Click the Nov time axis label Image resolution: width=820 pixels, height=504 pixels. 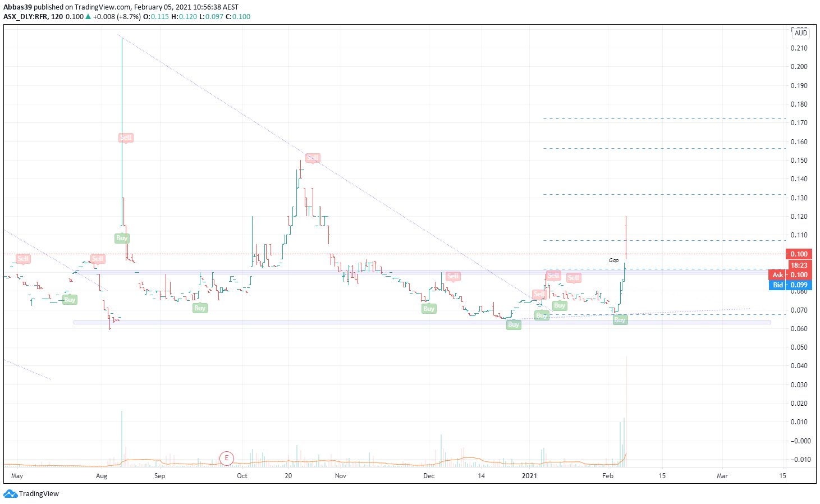pyautogui.click(x=341, y=476)
